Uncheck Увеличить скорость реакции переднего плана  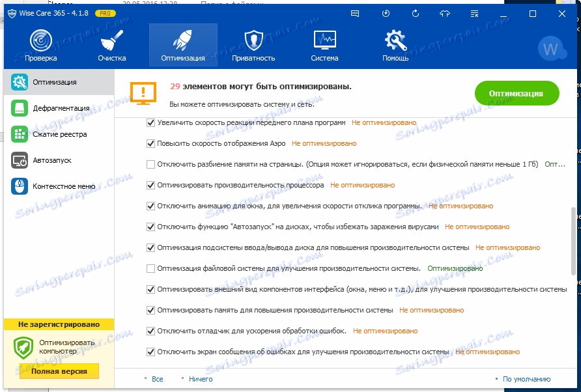(x=150, y=122)
